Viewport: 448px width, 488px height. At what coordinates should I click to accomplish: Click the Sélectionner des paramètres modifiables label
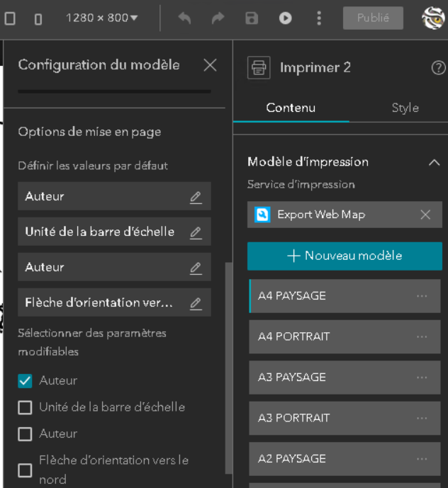[x=92, y=342]
